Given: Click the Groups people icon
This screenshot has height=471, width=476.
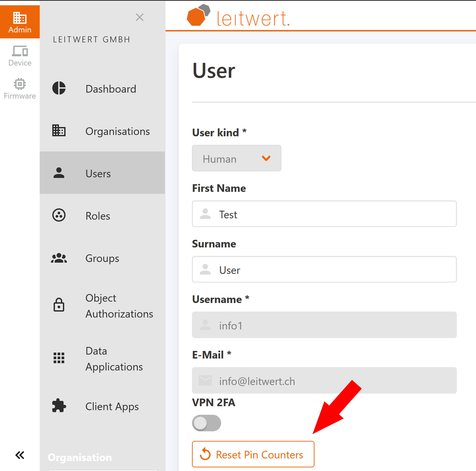Looking at the screenshot, I should (59, 258).
